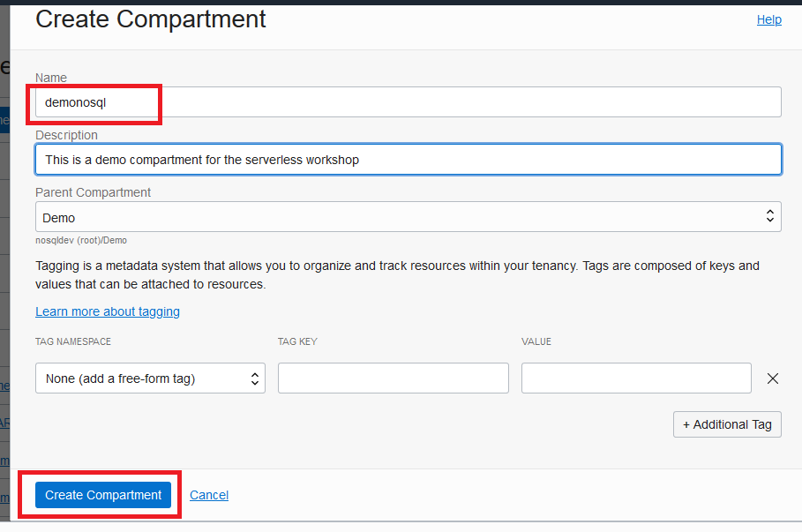802x532 pixels.
Task: Click the Parent Compartment label text
Action: 93,192
